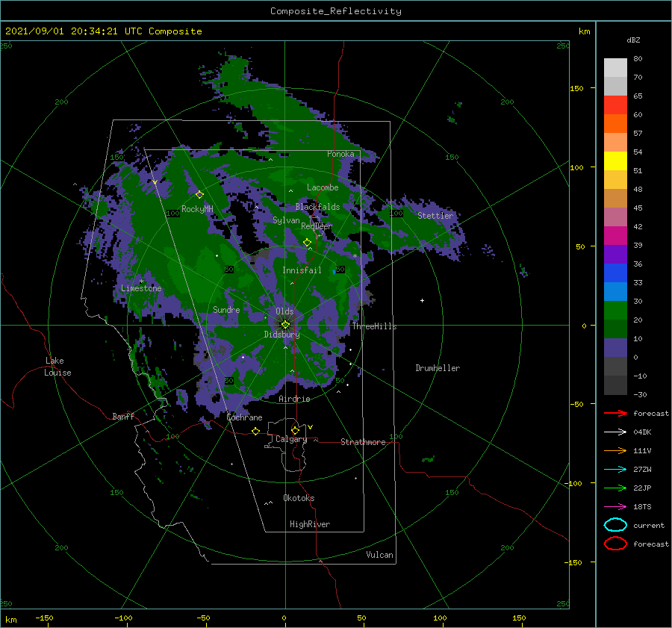Click the Ponoka city label

pyautogui.click(x=340, y=154)
